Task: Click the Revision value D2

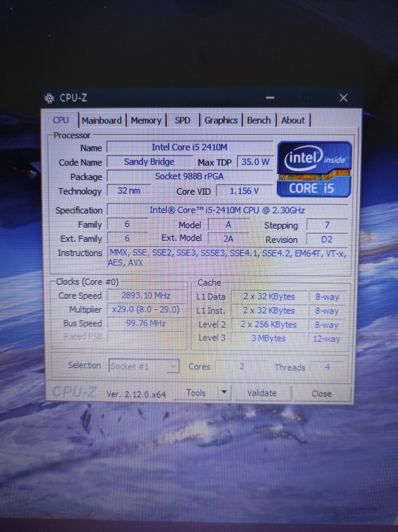Action: click(327, 239)
